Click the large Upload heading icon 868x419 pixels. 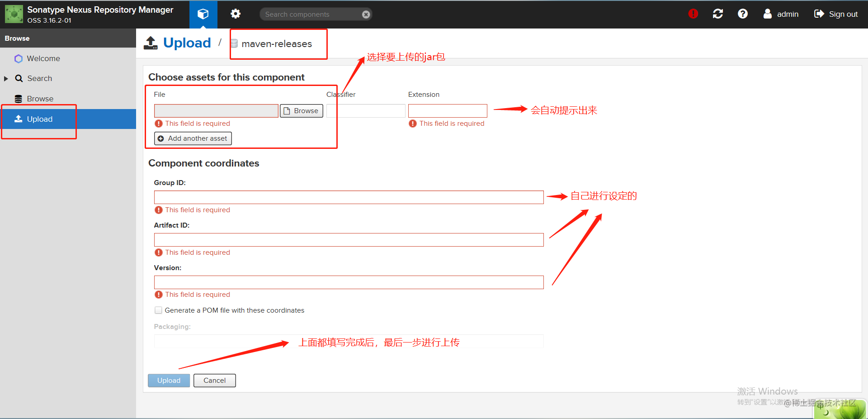tap(151, 43)
